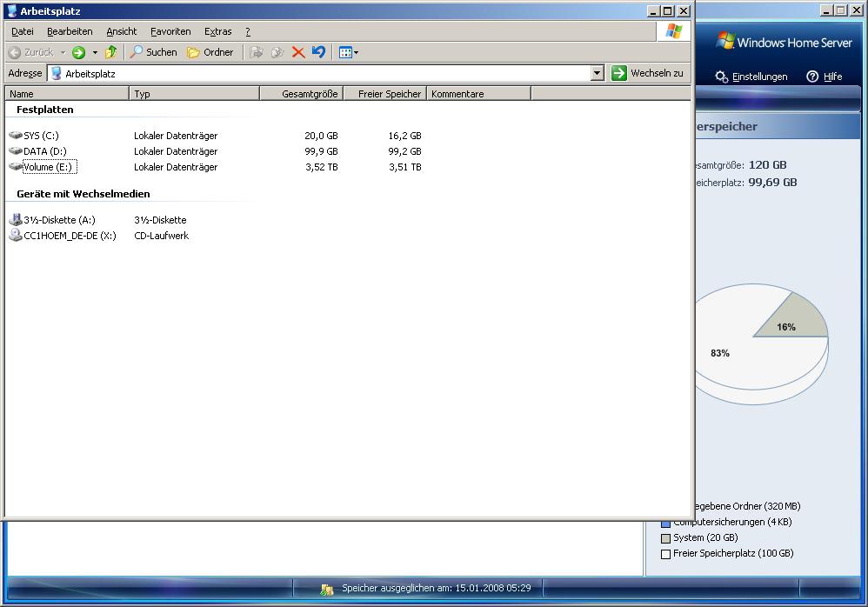The width and height of the screenshot is (868, 607).
Task: Click the CC1HOEM_DE-DE (X:) name
Action: point(70,235)
